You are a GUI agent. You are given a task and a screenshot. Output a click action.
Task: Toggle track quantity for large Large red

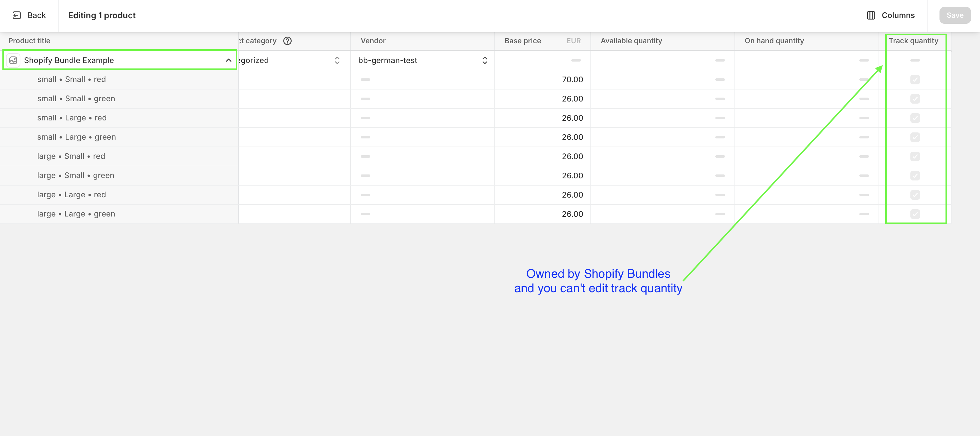point(915,195)
